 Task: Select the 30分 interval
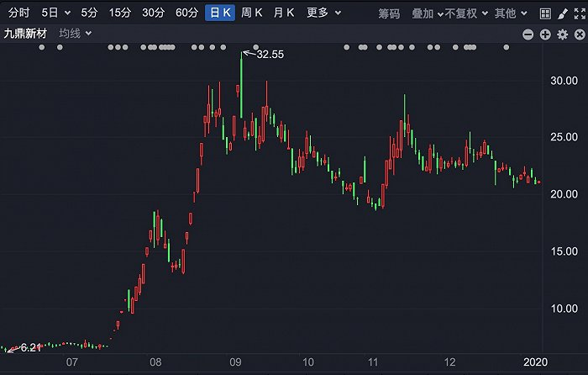coord(154,13)
